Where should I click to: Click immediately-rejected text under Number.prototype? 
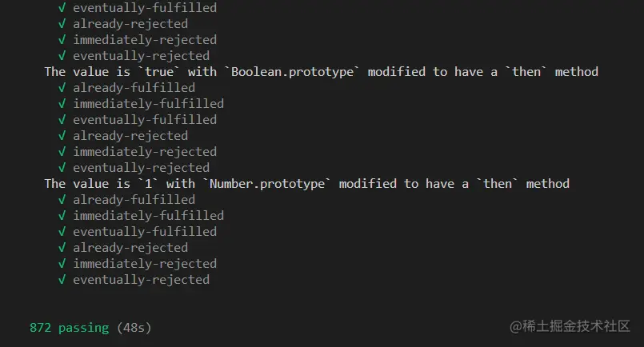click(x=145, y=264)
